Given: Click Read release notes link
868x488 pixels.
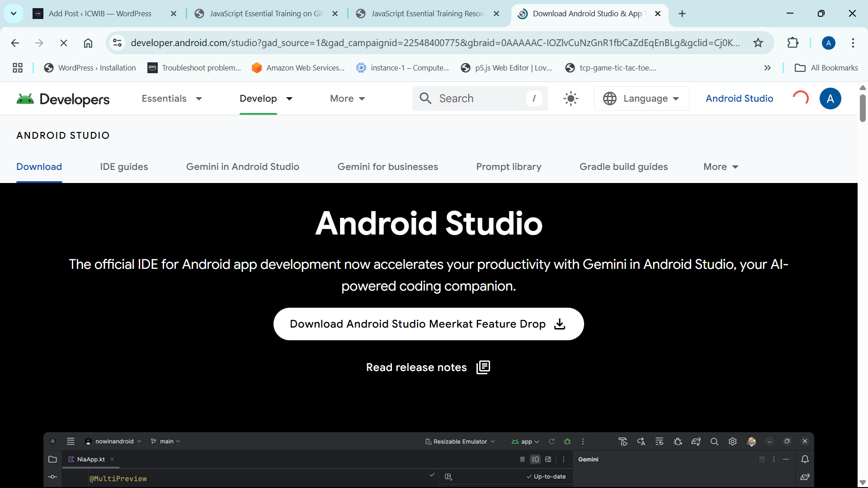Looking at the screenshot, I should 428,367.
